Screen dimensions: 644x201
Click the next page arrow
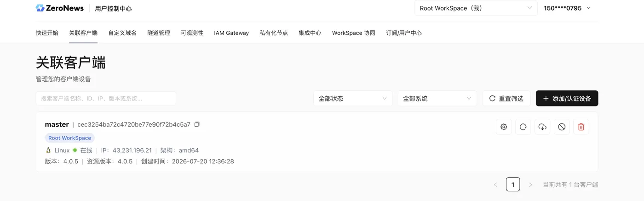(530, 184)
